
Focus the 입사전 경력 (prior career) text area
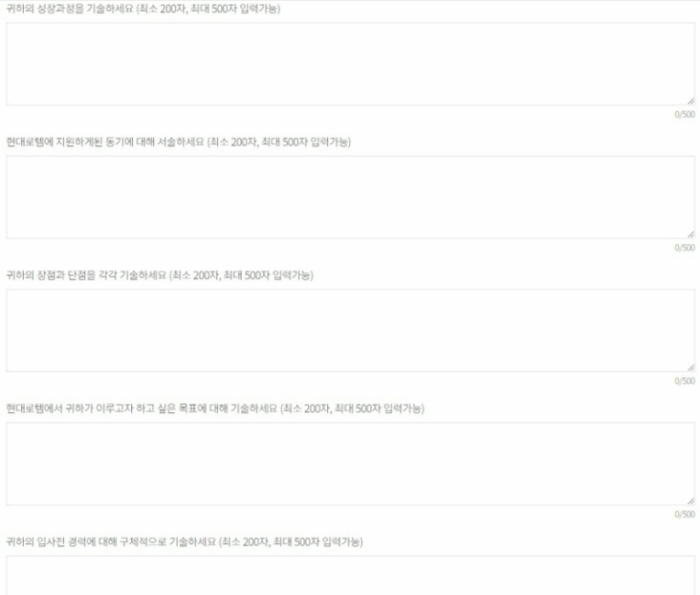(x=350, y=575)
